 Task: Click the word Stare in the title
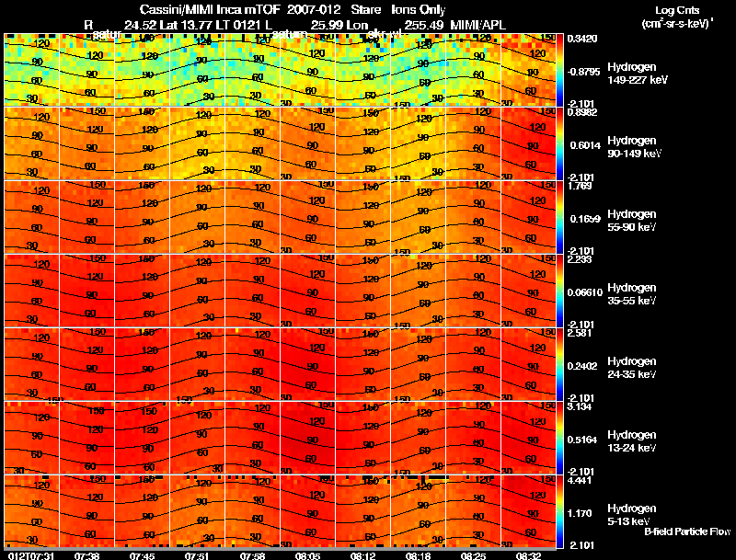tap(365, 10)
